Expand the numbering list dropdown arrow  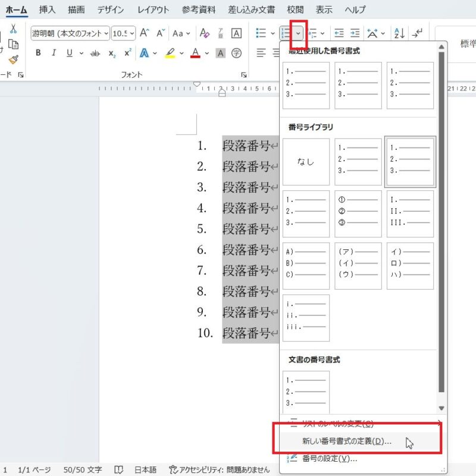pos(299,33)
